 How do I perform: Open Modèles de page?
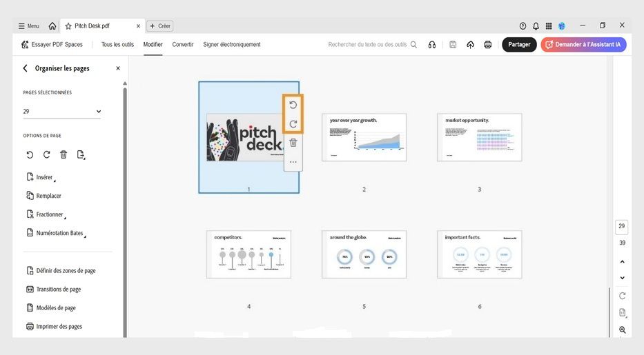point(51,307)
